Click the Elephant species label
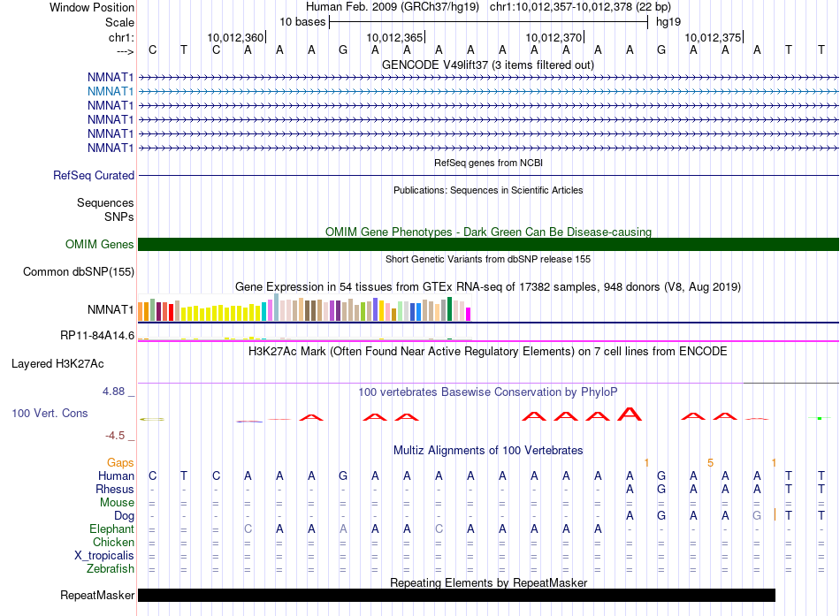 tap(112, 529)
